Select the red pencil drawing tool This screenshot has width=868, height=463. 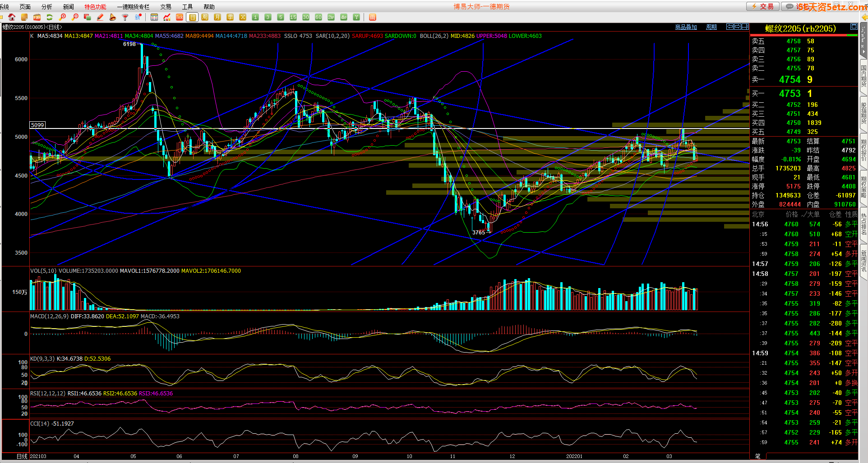coord(100,17)
